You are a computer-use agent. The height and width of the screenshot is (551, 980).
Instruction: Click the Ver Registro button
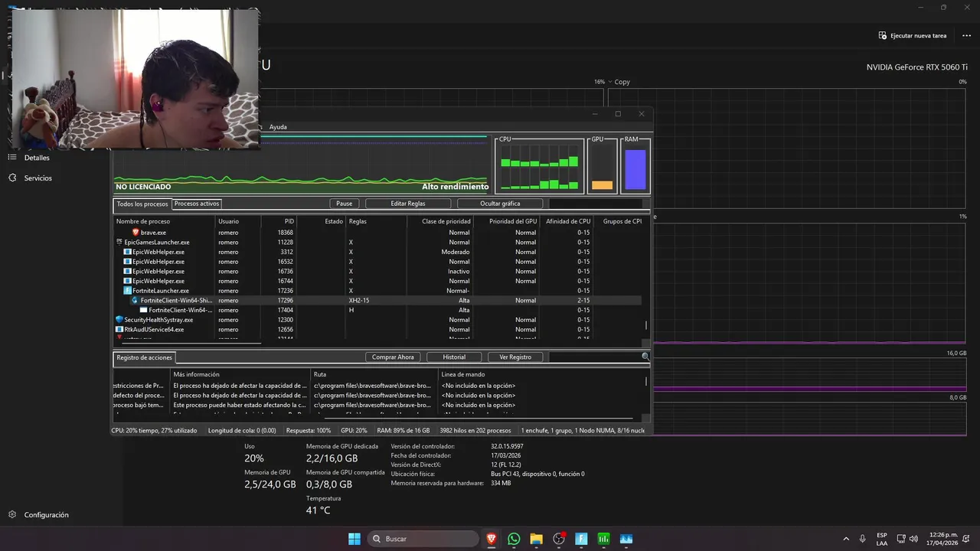click(x=515, y=357)
